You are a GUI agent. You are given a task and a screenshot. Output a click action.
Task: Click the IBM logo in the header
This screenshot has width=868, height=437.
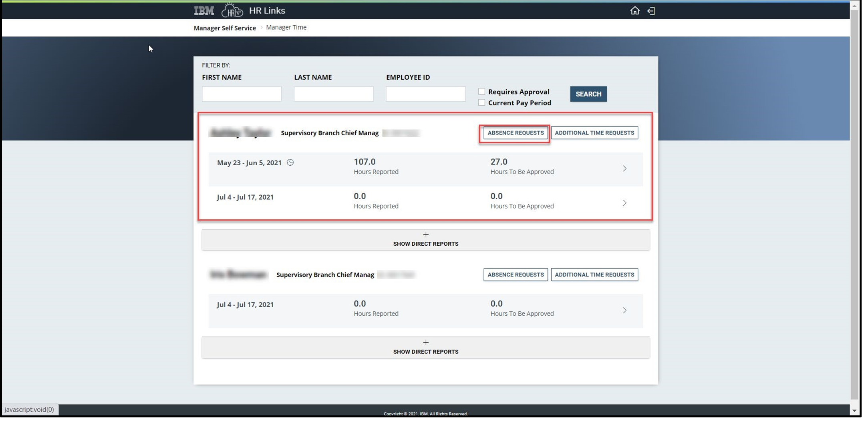tap(203, 10)
